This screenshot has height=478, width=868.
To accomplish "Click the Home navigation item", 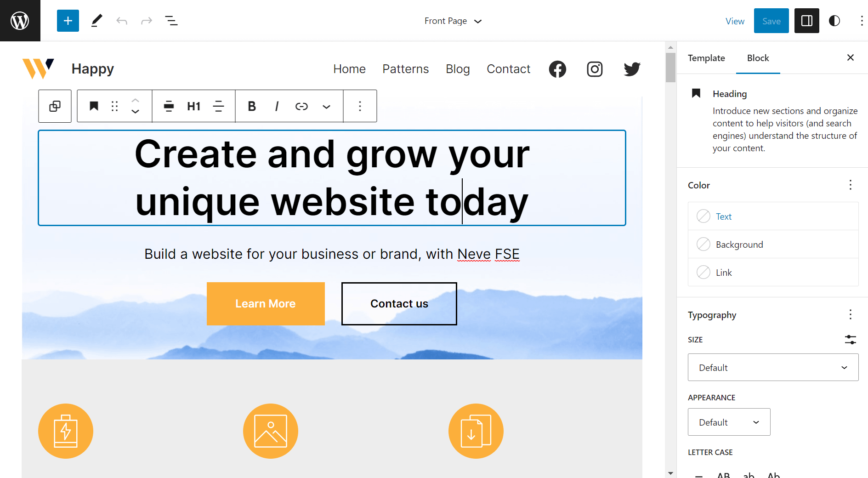I will 349,69.
